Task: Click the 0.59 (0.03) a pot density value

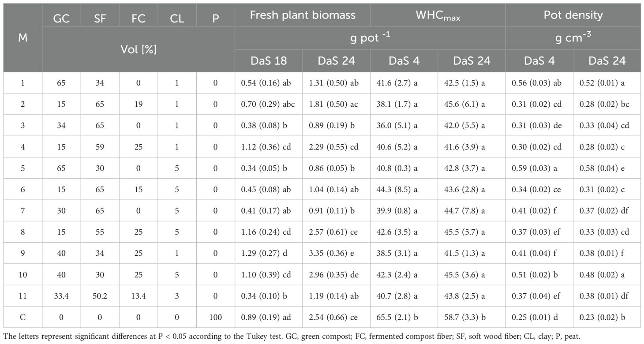Action: [x=539, y=167]
